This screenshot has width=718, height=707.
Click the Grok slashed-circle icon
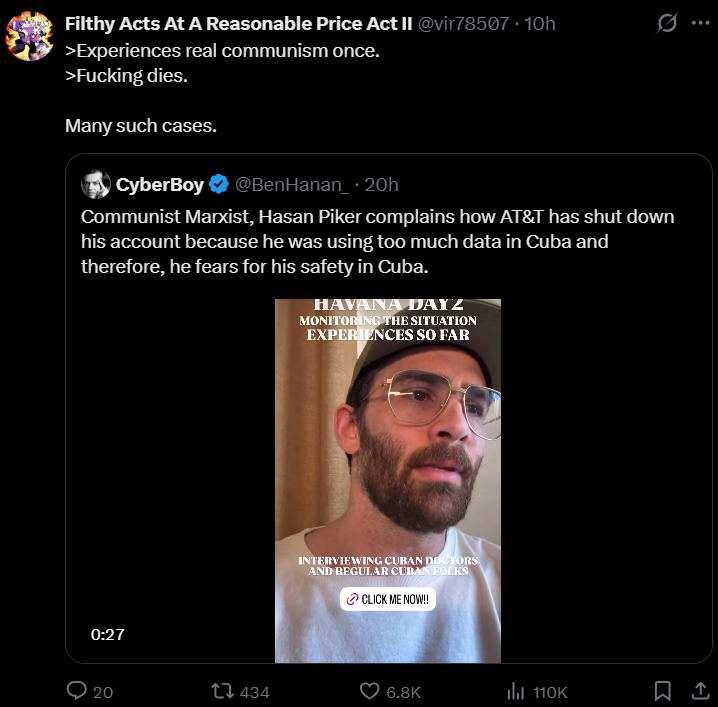click(666, 23)
